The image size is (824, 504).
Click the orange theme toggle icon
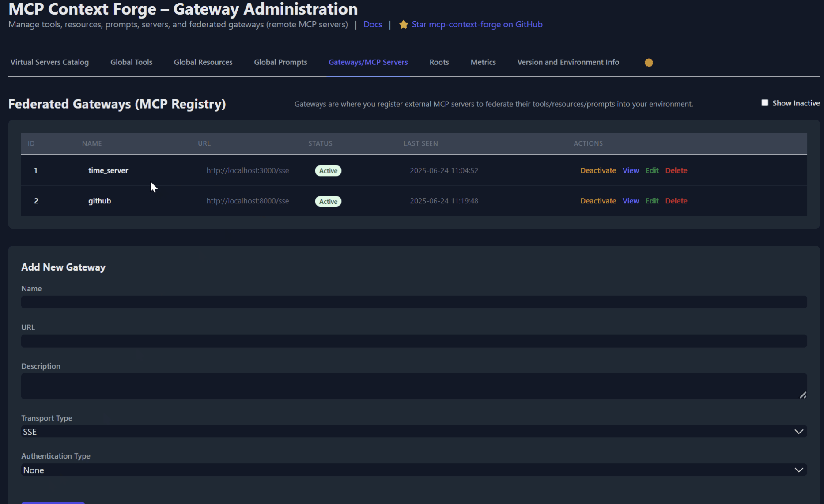point(648,63)
